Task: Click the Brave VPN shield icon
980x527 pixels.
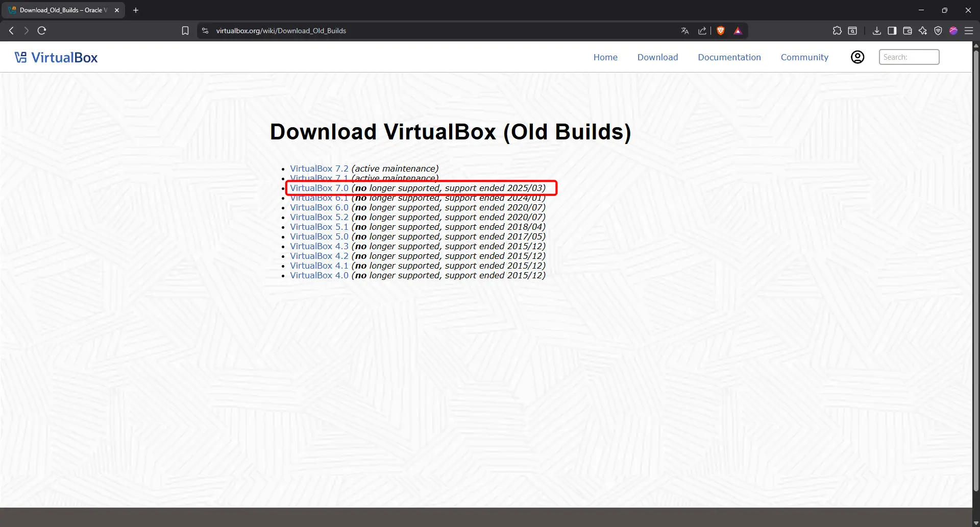Action: pos(938,31)
